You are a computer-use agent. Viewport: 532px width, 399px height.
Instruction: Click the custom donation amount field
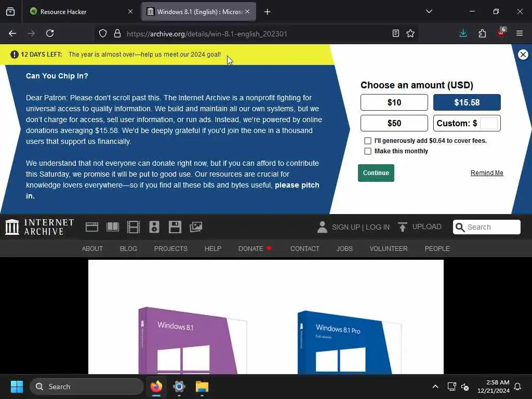pyautogui.click(x=488, y=123)
